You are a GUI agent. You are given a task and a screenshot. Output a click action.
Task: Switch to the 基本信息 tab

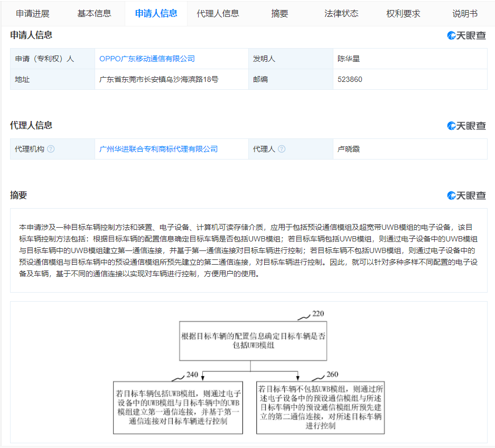tap(94, 14)
